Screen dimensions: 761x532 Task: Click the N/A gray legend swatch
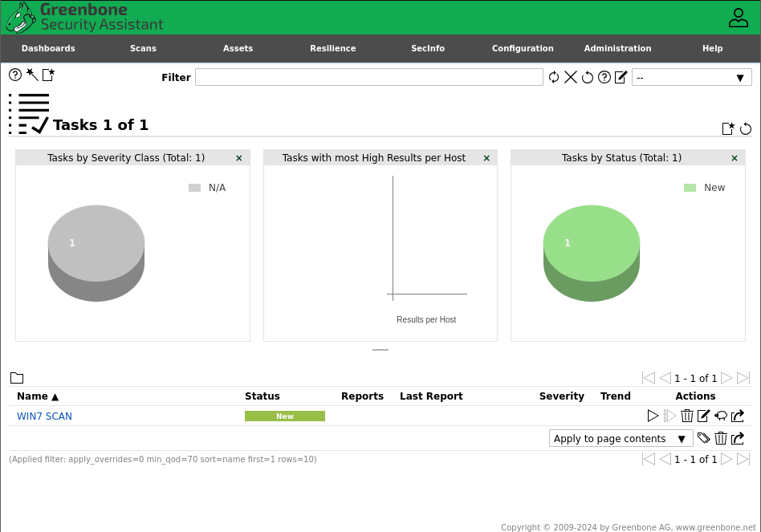point(194,188)
